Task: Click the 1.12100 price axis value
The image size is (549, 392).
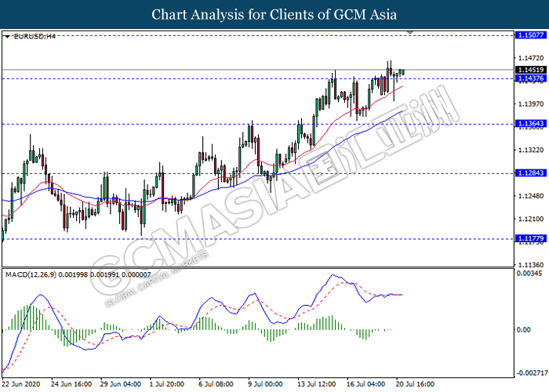Action: [x=531, y=219]
